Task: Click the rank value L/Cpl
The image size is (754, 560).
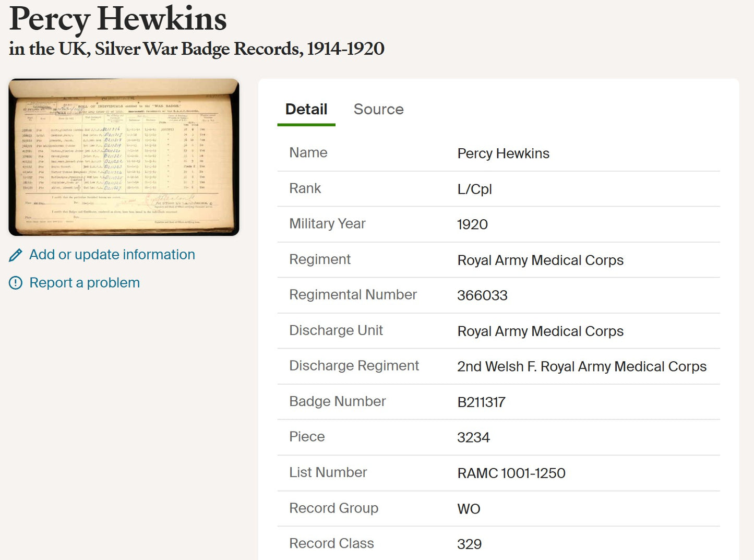Action: 474,189
